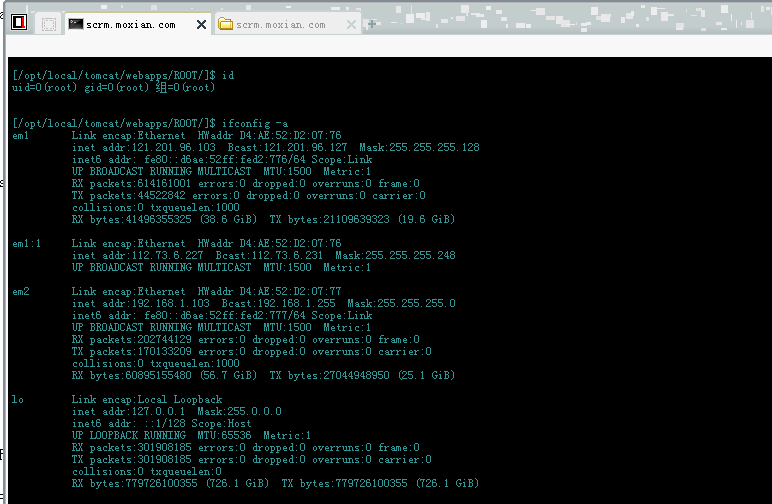Add a new tab with plus button
Screen dimensions: 772x504
click(372, 24)
